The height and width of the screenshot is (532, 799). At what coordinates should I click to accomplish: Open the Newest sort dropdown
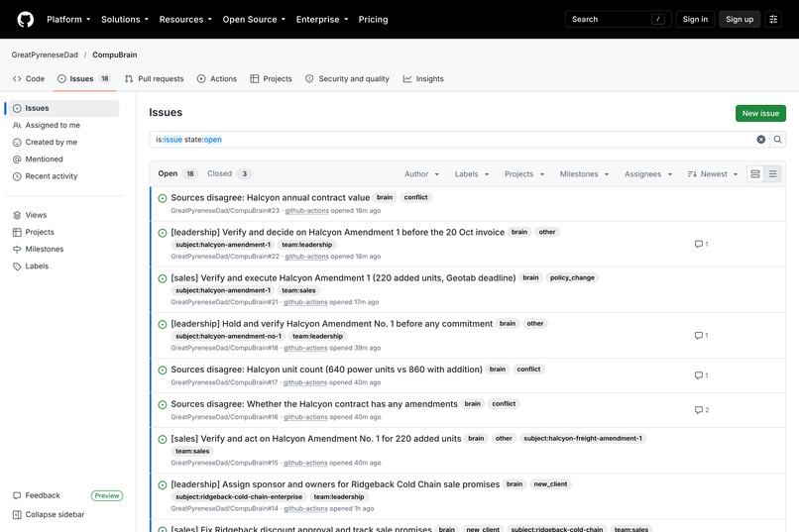713,174
